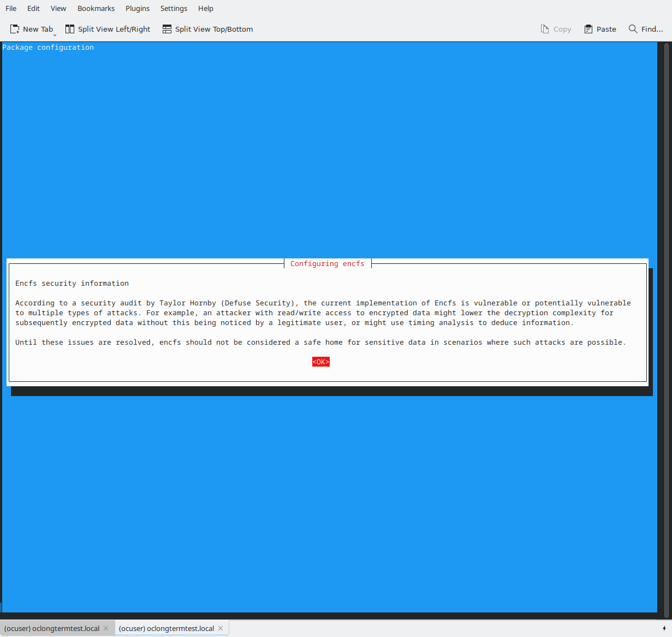The height and width of the screenshot is (637, 672).
Task: Open Find with the magnifier icon
Action: point(633,29)
